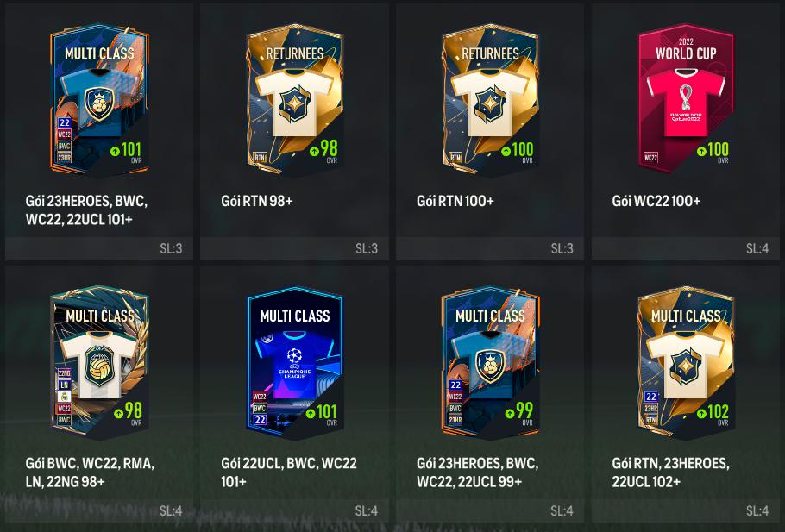
Task: Click the crowned ball shield crest on the 101 card
Action: (99, 104)
